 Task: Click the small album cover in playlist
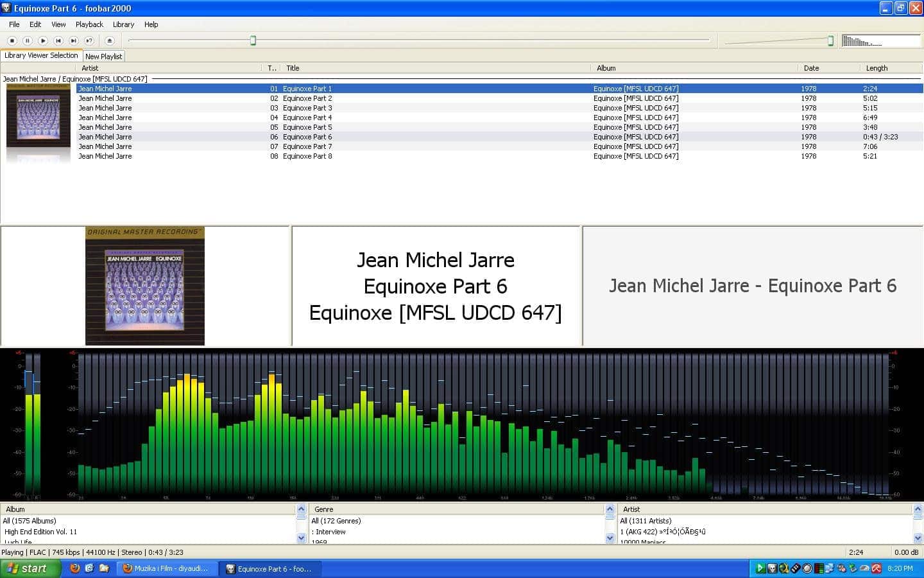pos(38,116)
